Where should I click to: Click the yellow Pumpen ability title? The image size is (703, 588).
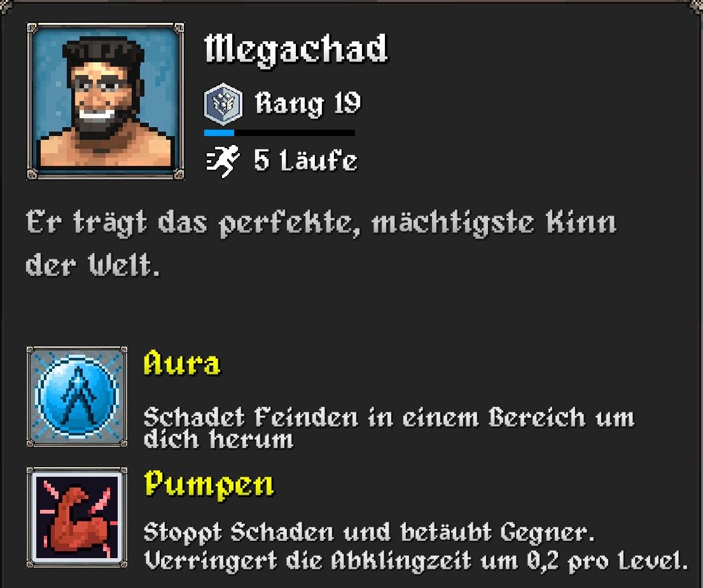click(209, 485)
